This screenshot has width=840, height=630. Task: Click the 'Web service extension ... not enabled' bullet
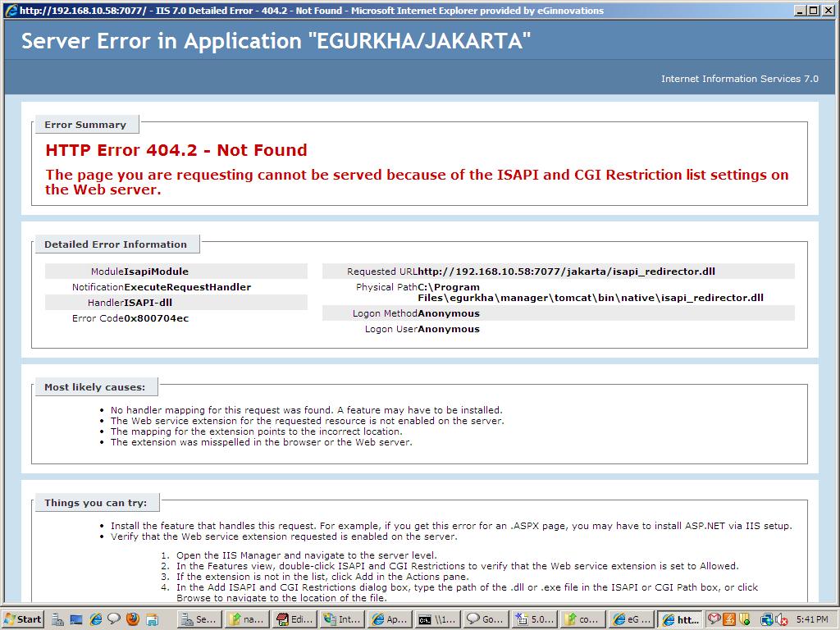pos(308,421)
